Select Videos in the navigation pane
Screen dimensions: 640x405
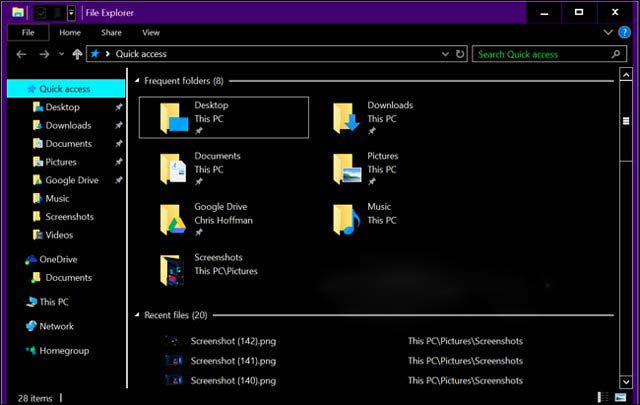point(59,235)
